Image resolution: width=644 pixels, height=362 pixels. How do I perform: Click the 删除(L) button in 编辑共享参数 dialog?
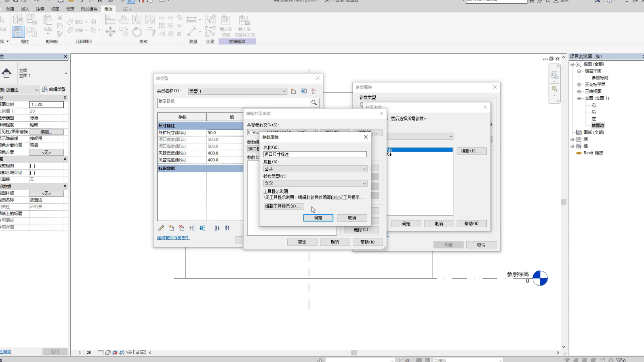(361, 230)
